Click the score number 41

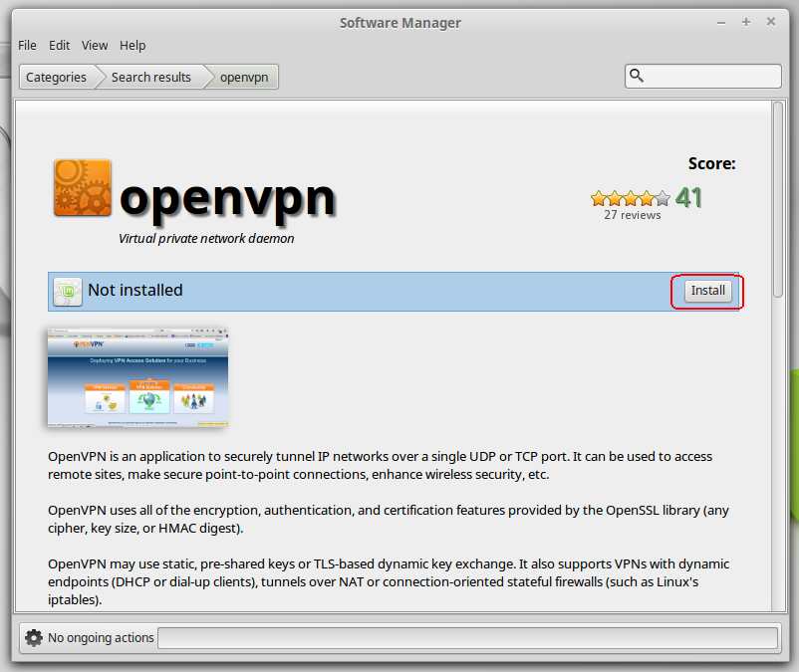click(689, 197)
